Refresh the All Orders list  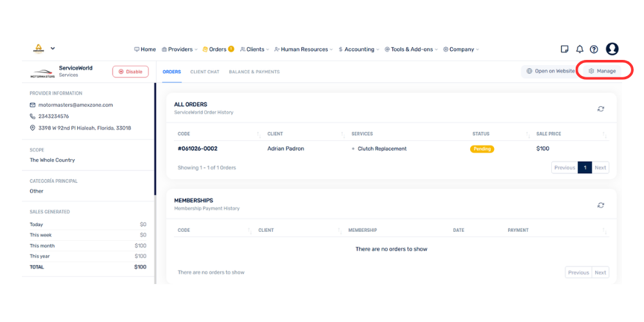pos(601,109)
